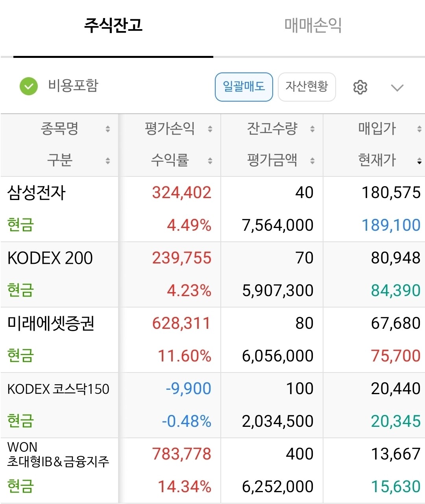425x504 pixels.
Task: Click 삼성전자 return 4.49%
Action: (x=189, y=225)
